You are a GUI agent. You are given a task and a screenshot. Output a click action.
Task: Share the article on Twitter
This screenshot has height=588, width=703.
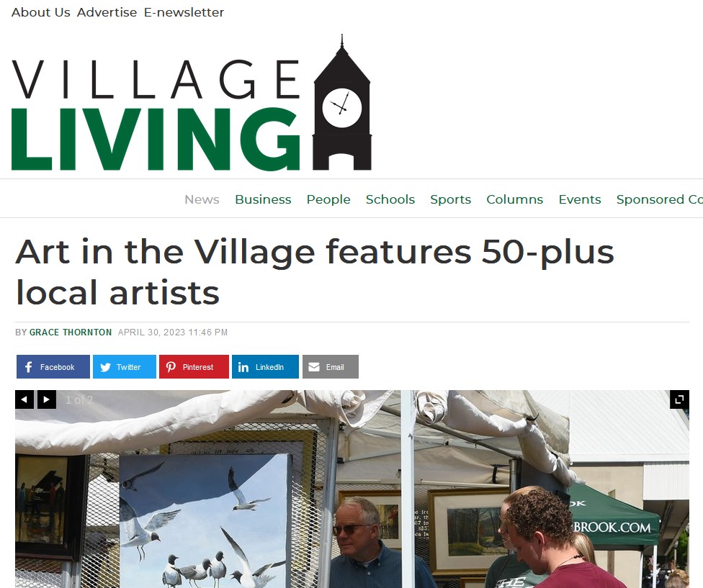125,367
